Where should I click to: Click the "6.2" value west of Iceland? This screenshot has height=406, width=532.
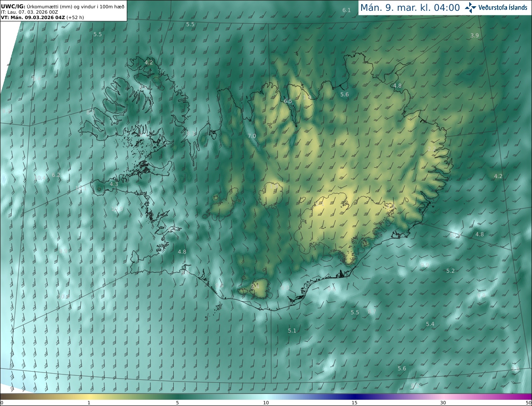point(56,175)
